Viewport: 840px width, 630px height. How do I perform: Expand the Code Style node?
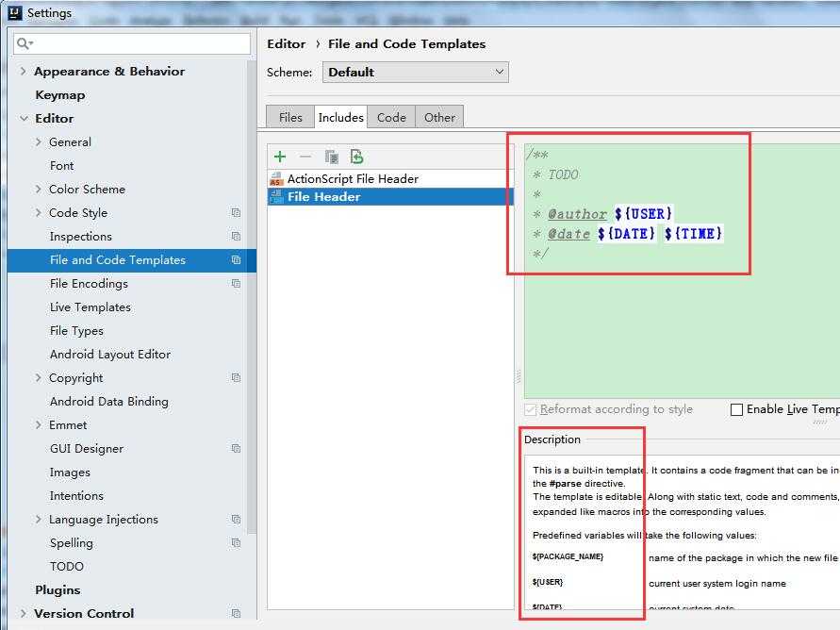pos(38,213)
